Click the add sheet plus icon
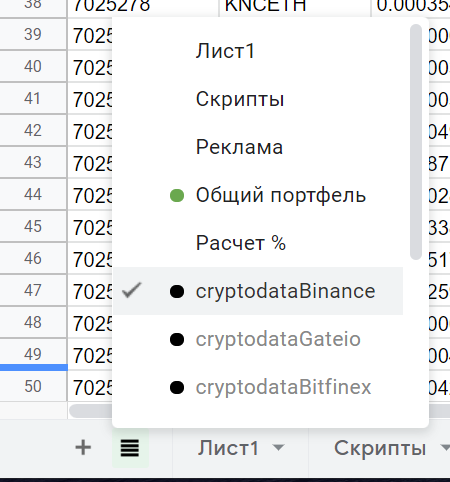Viewport: 450px width, 482px height. (x=83, y=447)
